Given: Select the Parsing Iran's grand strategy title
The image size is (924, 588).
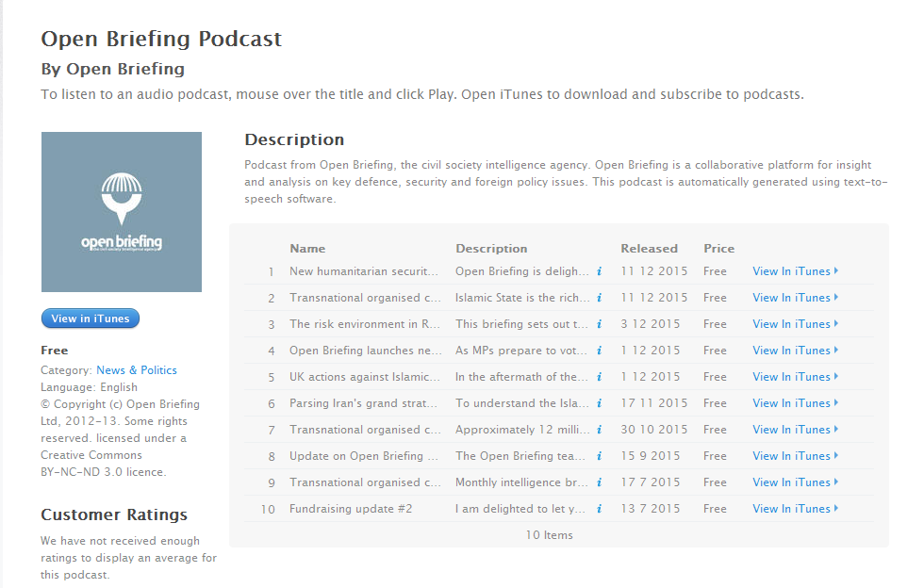Looking at the screenshot, I should [364, 403].
